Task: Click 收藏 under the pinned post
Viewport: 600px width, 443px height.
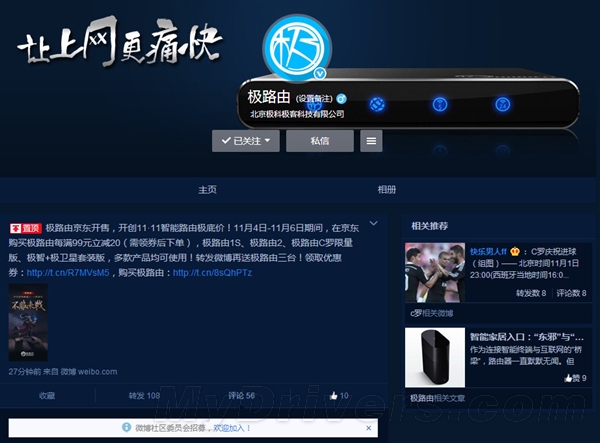Action: pos(47,396)
